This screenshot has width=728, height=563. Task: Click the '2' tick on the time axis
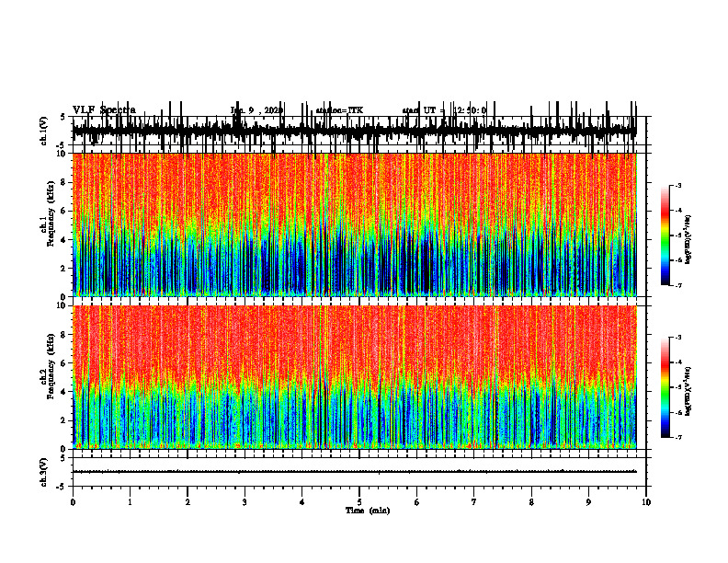tap(188, 502)
